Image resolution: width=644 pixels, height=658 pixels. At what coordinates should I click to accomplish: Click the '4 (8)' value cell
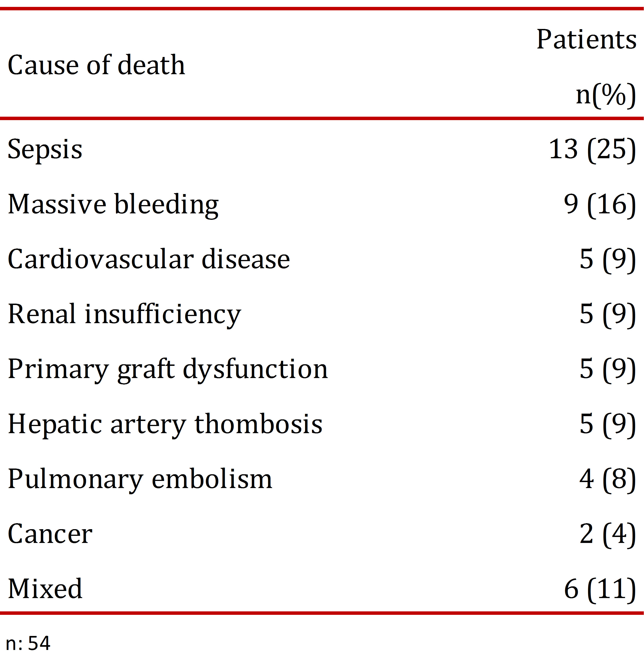click(x=607, y=479)
